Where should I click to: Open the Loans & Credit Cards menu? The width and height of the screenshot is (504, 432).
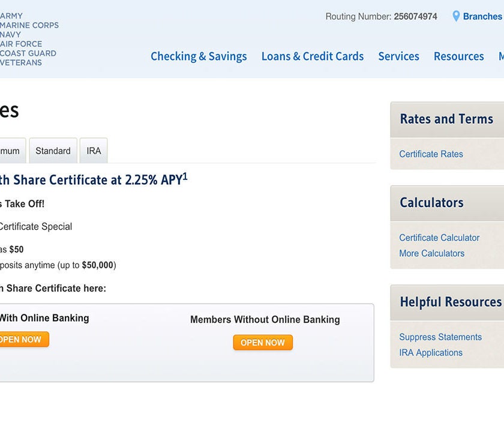[x=313, y=56]
